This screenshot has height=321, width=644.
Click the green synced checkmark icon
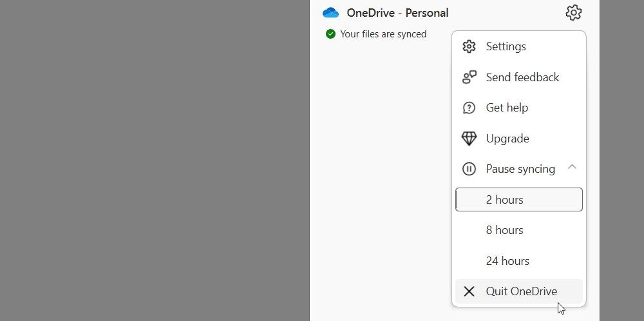click(x=330, y=34)
